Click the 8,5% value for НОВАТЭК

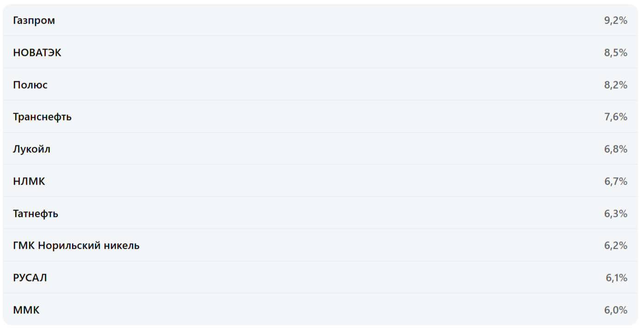click(x=615, y=53)
